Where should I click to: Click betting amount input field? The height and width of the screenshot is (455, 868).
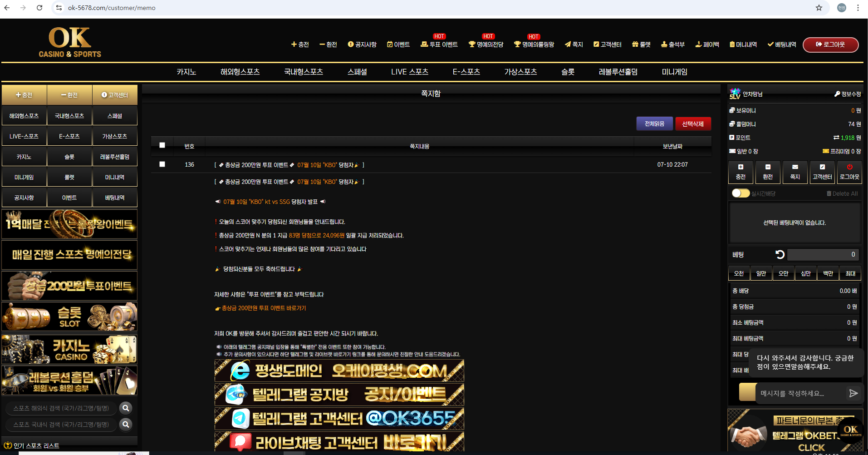click(x=824, y=255)
